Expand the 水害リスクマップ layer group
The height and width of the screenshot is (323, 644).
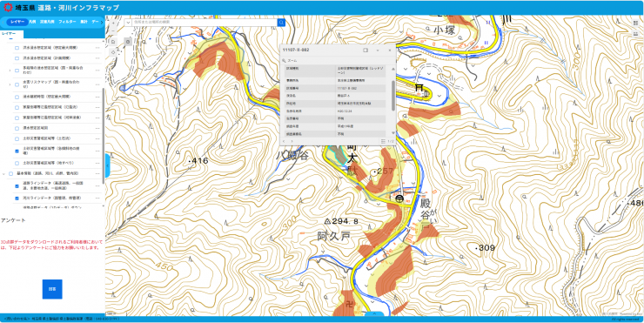[x=10, y=84]
